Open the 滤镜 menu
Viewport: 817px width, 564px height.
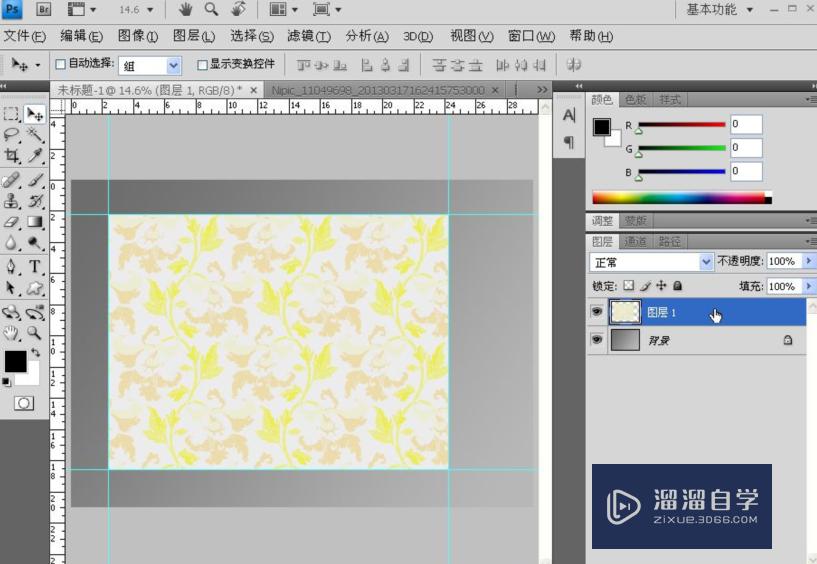tap(308, 36)
